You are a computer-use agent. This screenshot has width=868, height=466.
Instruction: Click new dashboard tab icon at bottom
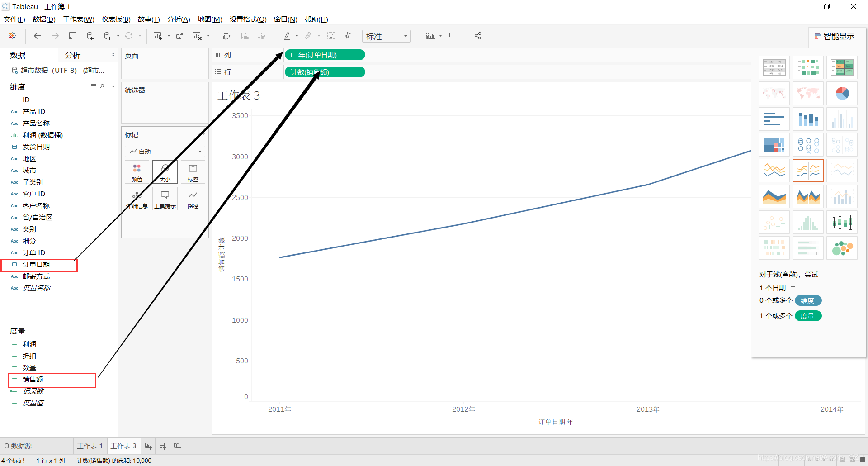click(163, 446)
